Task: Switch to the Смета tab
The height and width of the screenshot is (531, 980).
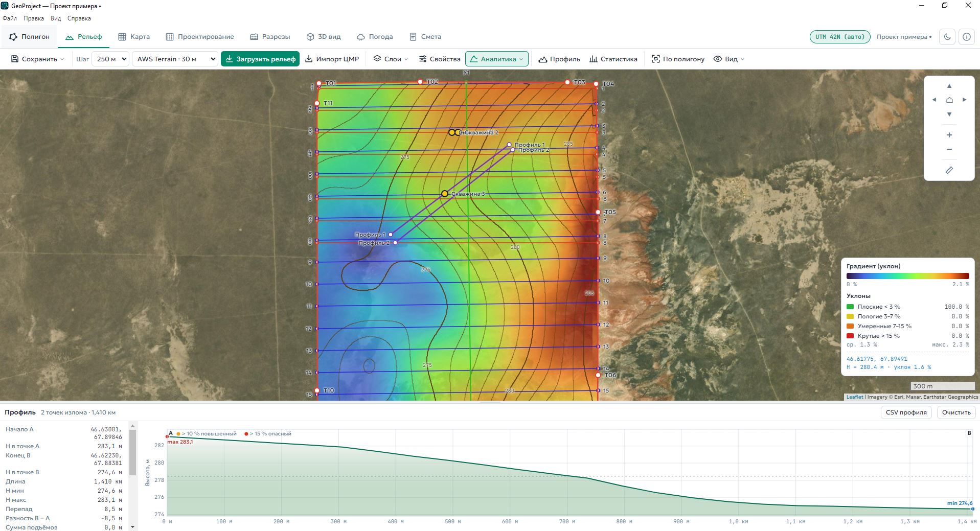Action: point(425,37)
